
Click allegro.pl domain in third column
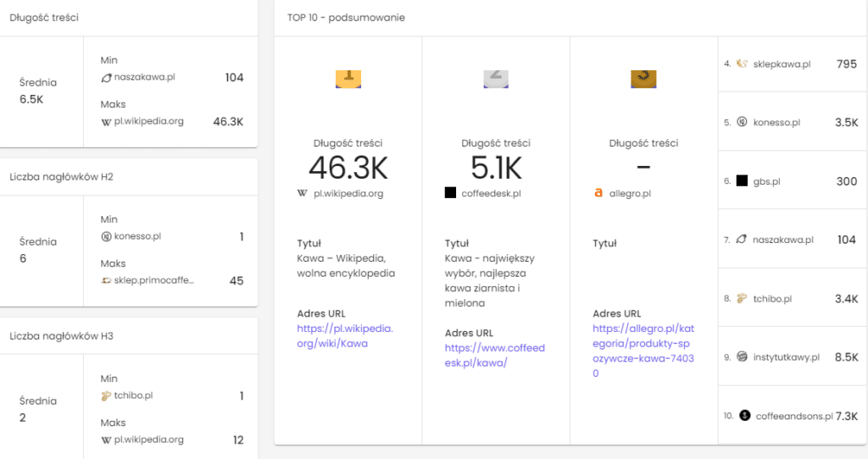coord(630,194)
